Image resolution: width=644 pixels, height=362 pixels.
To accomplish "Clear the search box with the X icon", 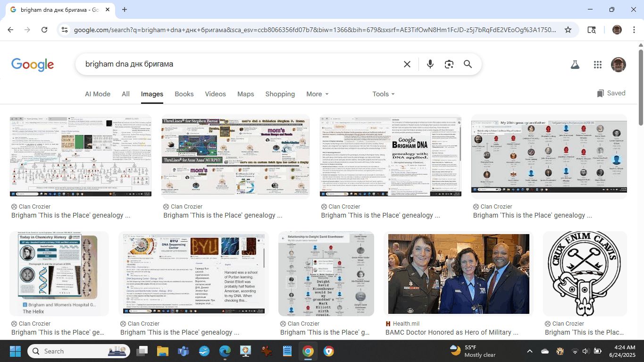I will click(x=407, y=64).
